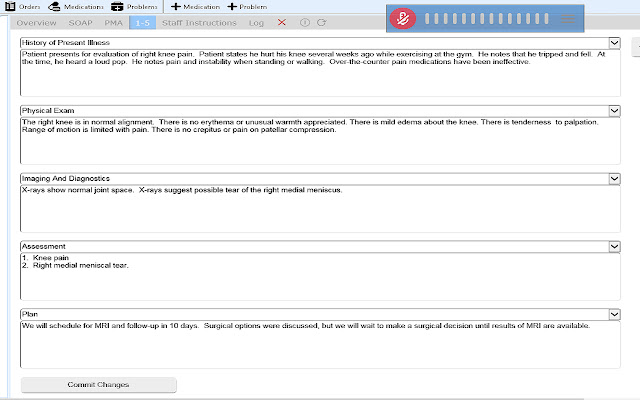Click into the Imaging And Diagnostics text
640x400 pixels.
pos(320,209)
